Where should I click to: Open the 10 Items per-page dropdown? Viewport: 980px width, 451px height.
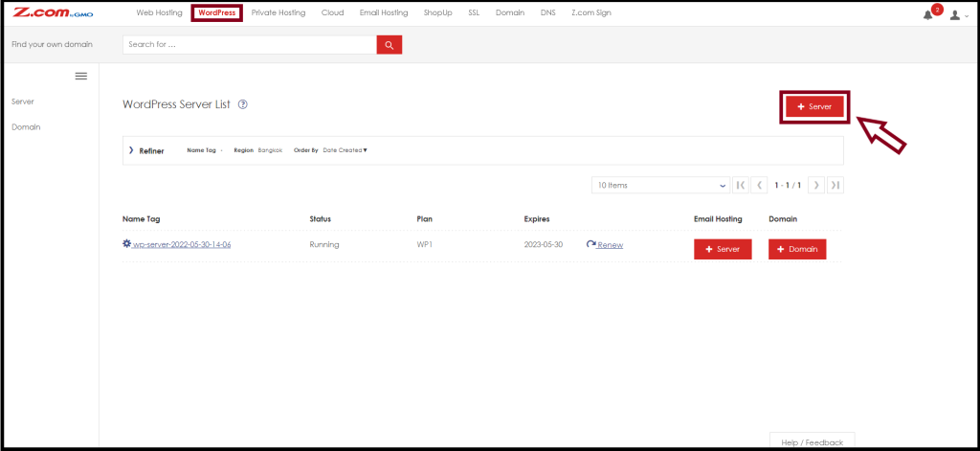(x=660, y=185)
